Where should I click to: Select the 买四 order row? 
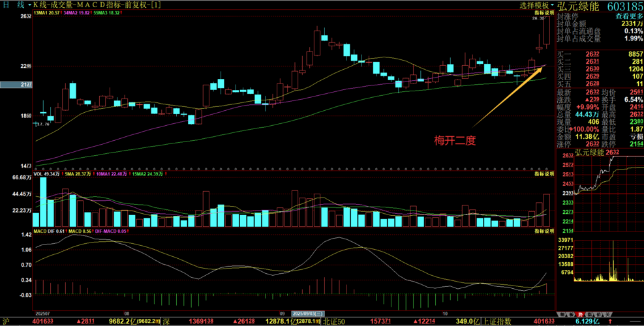point(600,76)
